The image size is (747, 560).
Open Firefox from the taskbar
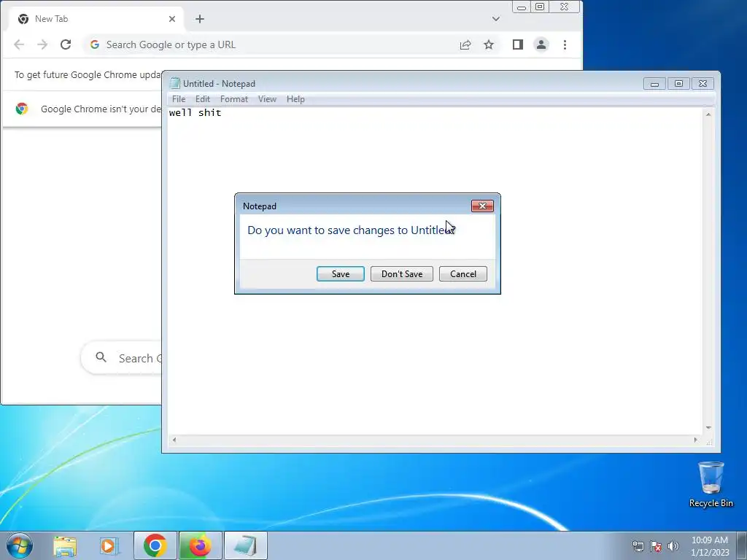200,545
